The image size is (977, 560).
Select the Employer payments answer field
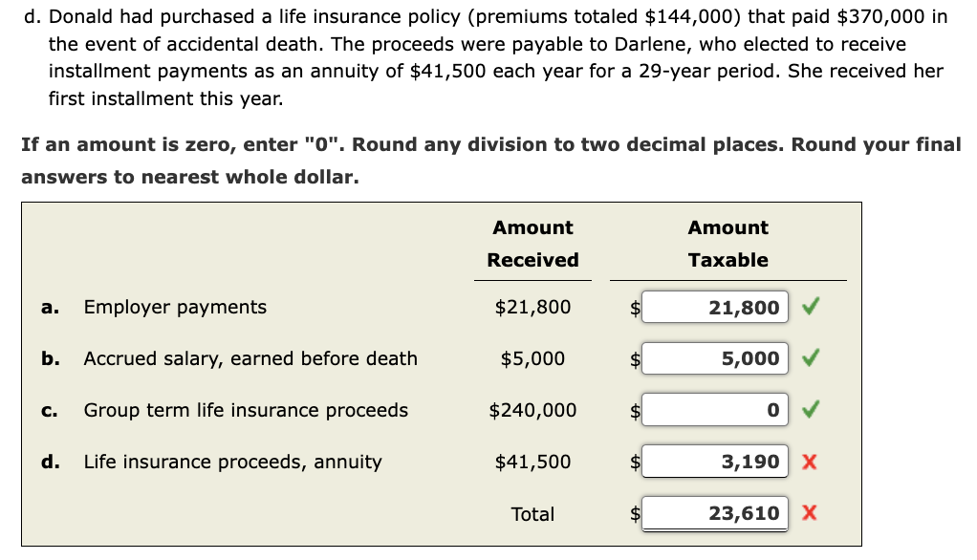[x=715, y=307]
